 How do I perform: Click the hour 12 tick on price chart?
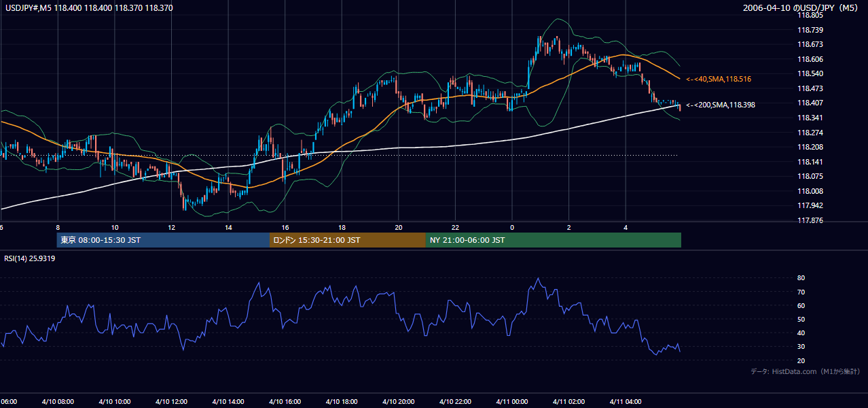click(x=172, y=228)
